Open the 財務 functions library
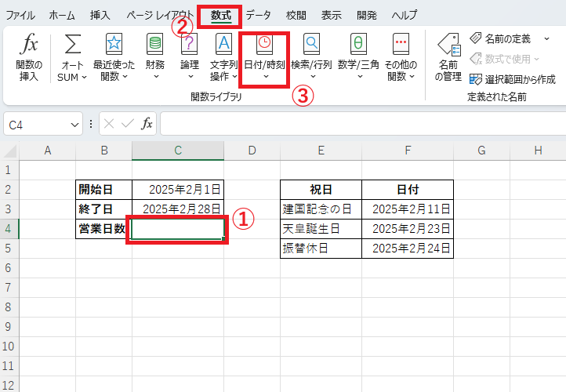 pyautogui.click(x=155, y=57)
